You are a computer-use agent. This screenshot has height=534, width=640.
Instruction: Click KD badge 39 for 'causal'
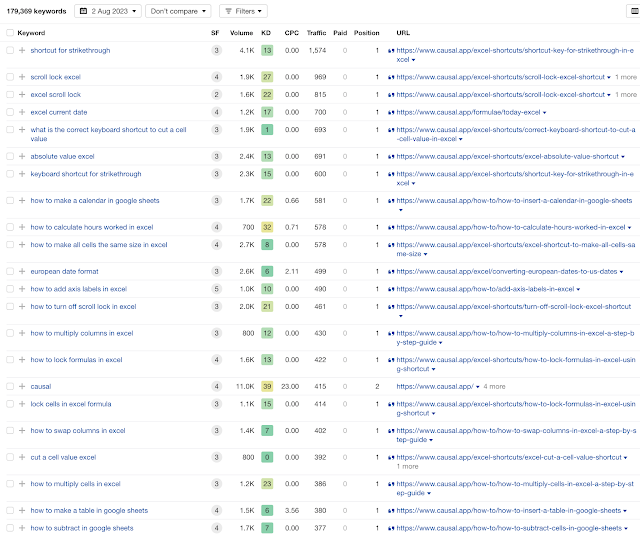[x=267, y=386]
